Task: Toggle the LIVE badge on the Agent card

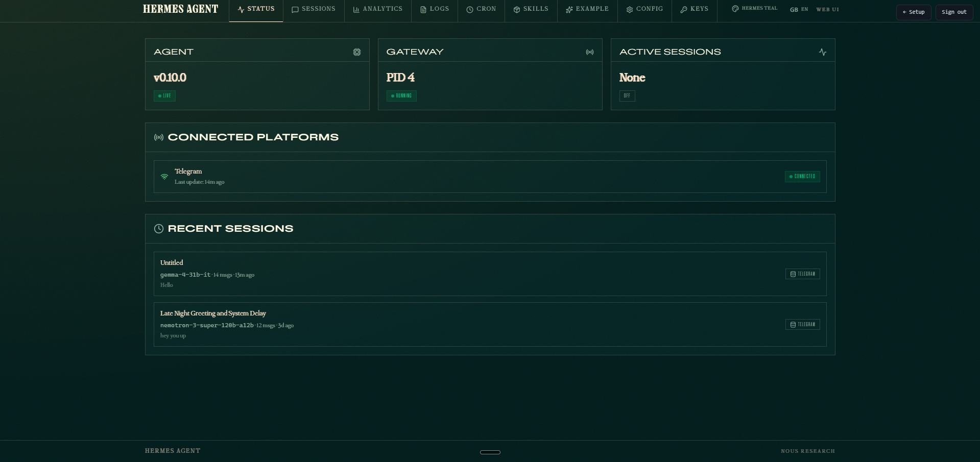Action: [164, 96]
